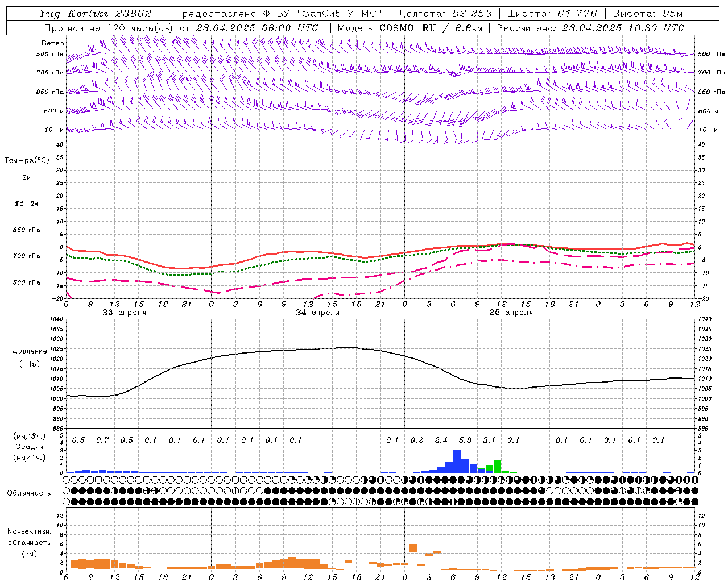Click the text Предоставлено ФГБУ "ЗапСиб УГМС"
Image resolution: width=728 pixels, height=582 pixels.
278,14
